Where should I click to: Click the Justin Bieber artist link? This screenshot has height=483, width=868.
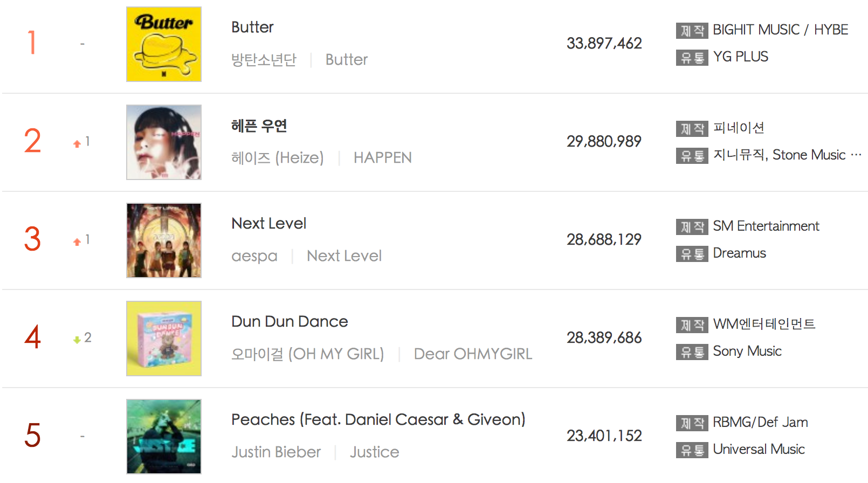276,452
